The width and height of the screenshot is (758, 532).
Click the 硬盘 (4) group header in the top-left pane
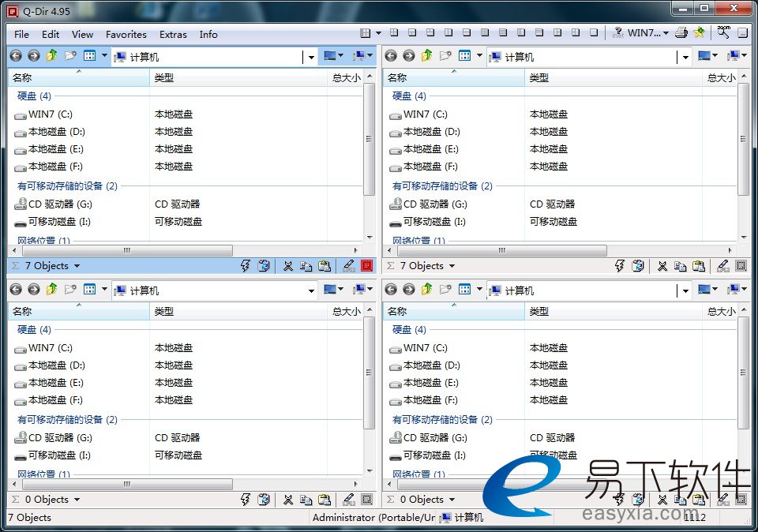[x=34, y=96]
